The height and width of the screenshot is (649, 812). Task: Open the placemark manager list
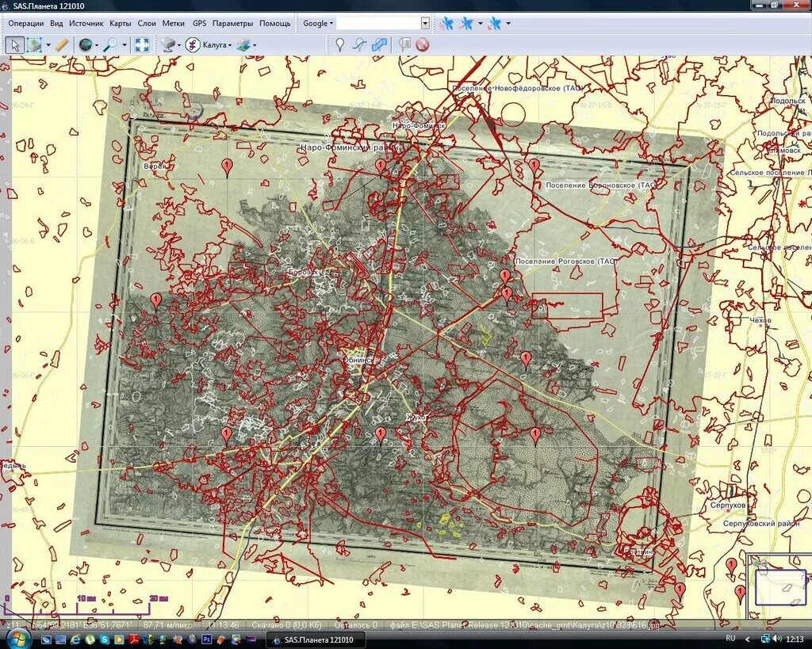(405, 45)
